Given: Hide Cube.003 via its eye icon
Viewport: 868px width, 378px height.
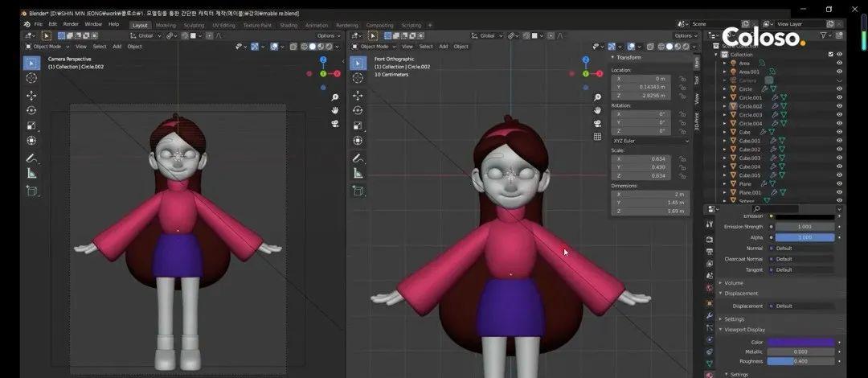Looking at the screenshot, I should pyautogui.click(x=839, y=158).
